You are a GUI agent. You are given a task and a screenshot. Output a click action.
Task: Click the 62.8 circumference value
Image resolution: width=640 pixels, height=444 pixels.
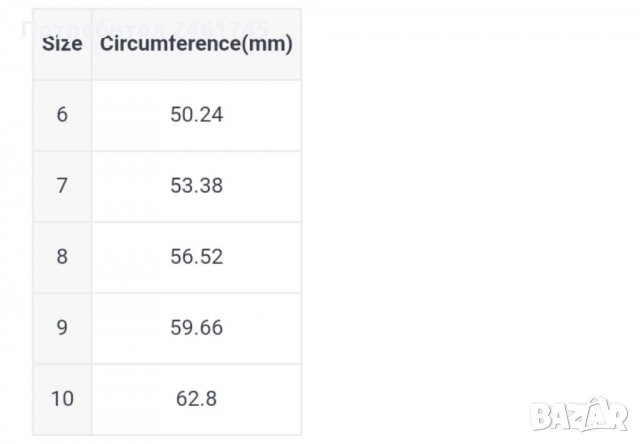[x=196, y=399]
